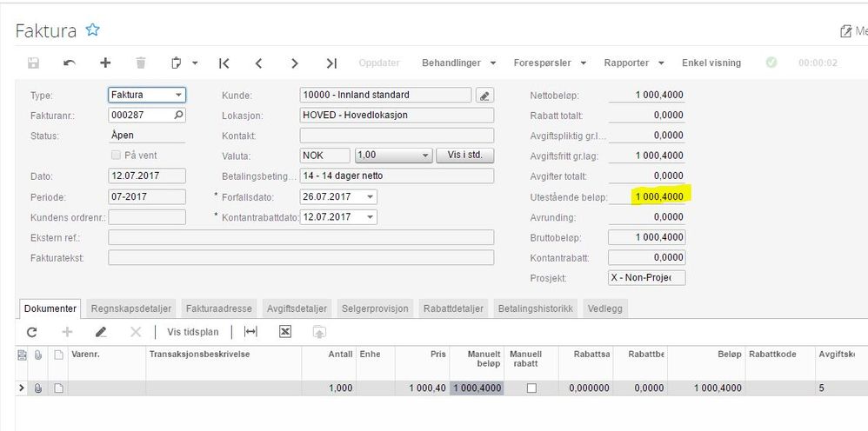
Task: Delete grid row with X icon
Action: pyautogui.click(x=136, y=332)
